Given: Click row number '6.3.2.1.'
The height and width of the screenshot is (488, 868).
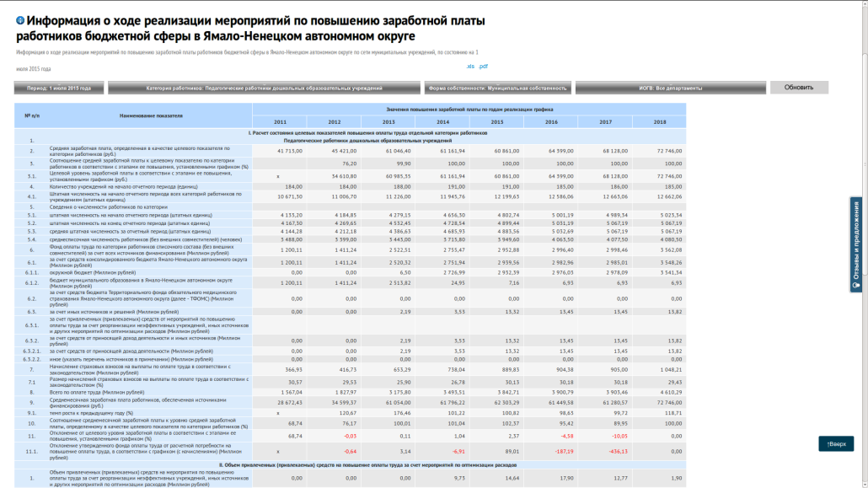Looking at the screenshot, I should 32,351.
